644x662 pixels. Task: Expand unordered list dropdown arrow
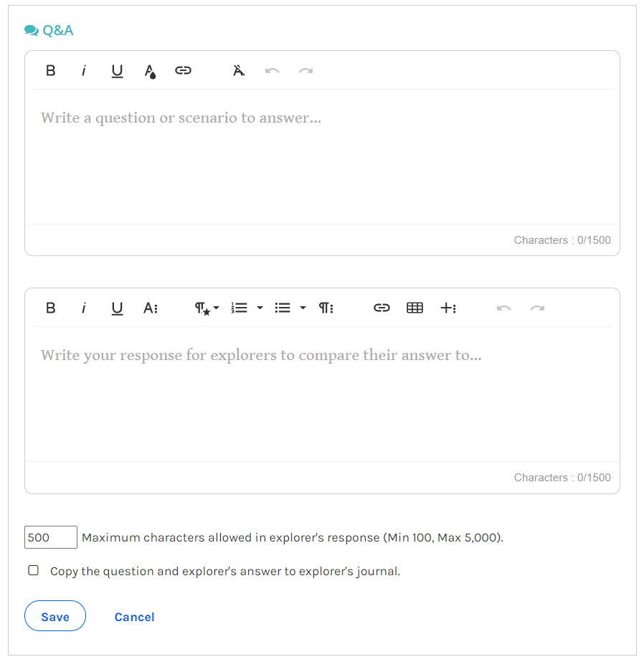[303, 308]
